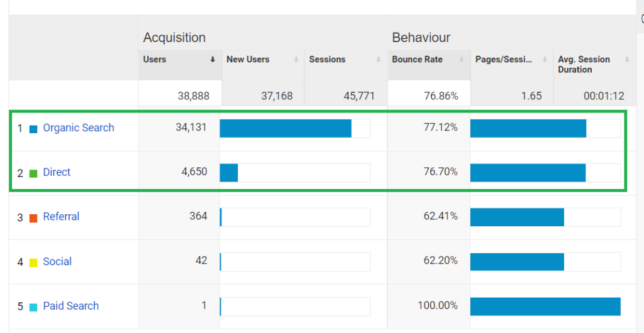
Task: Open the Paid Search channel link
Action: tap(71, 306)
